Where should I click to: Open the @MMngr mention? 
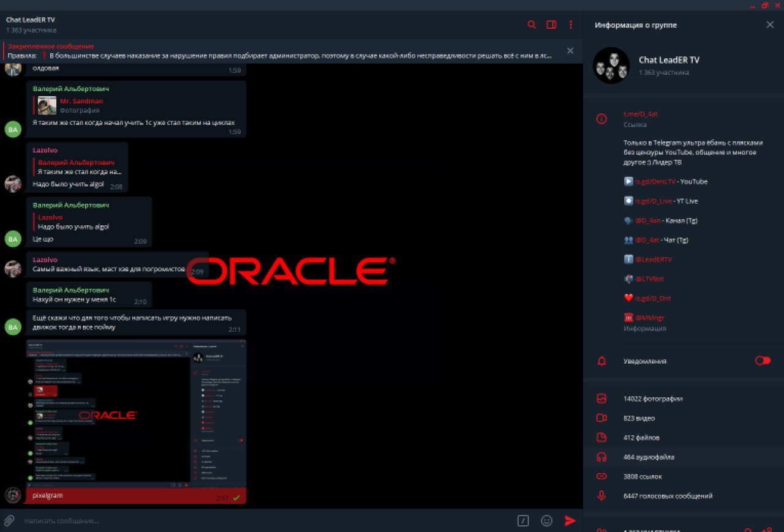[x=649, y=318]
